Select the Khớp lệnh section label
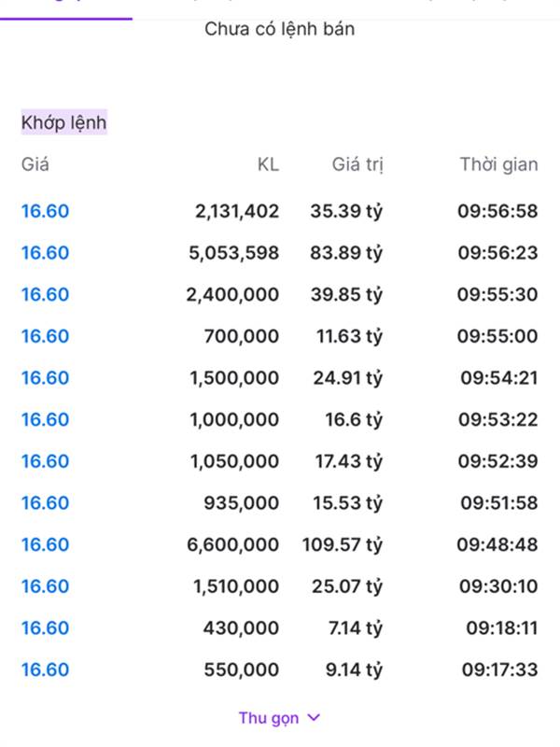The width and height of the screenshot is (560, 747). (63, 123)
